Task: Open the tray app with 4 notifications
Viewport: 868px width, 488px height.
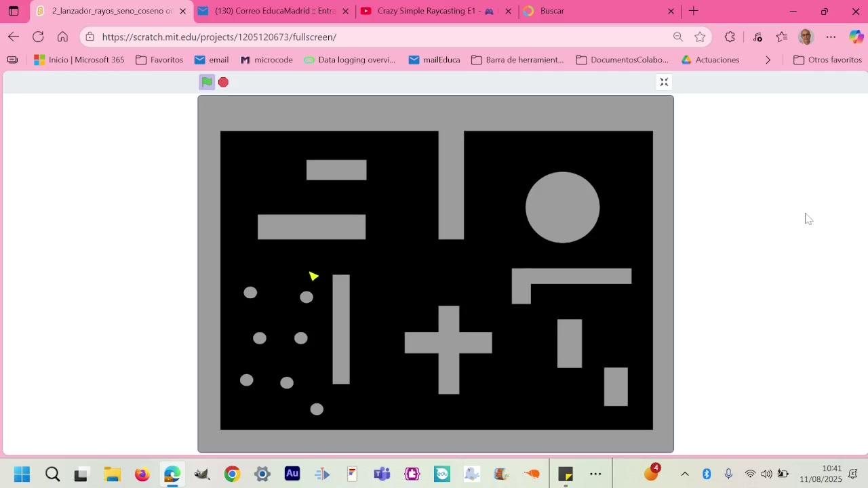Action: point(652,472)
